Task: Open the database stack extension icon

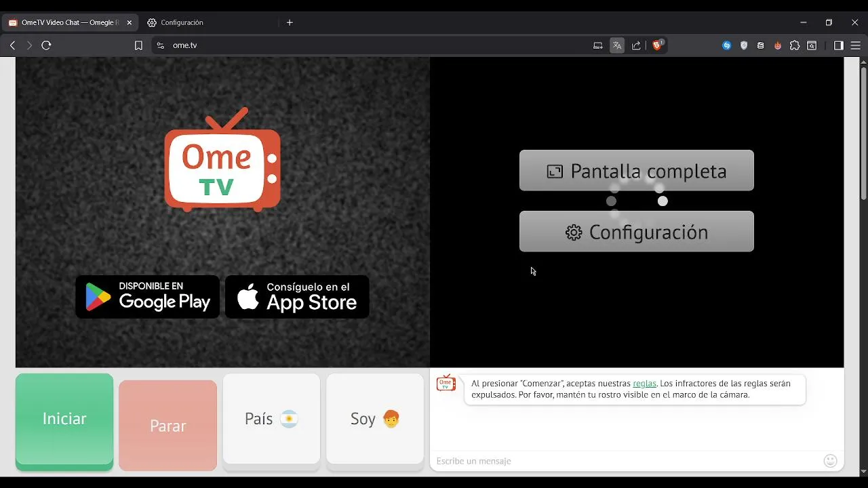Action: click(761, 45)
